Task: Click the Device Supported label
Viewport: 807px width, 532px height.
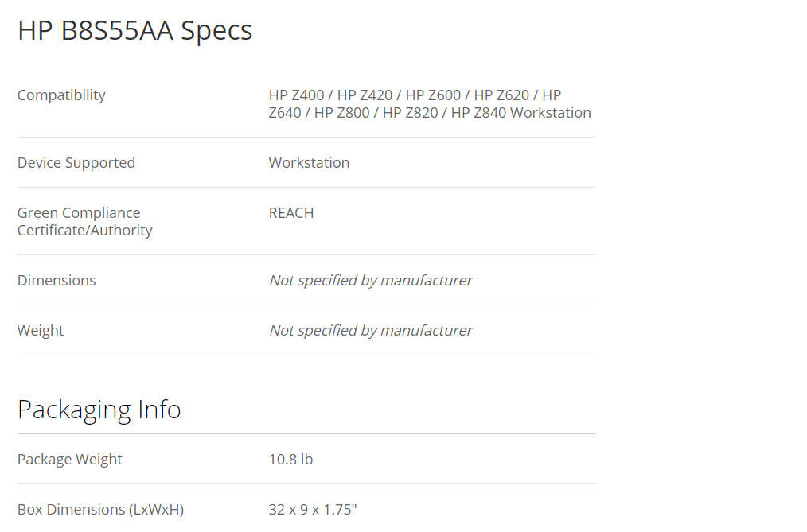Action: 76,163
